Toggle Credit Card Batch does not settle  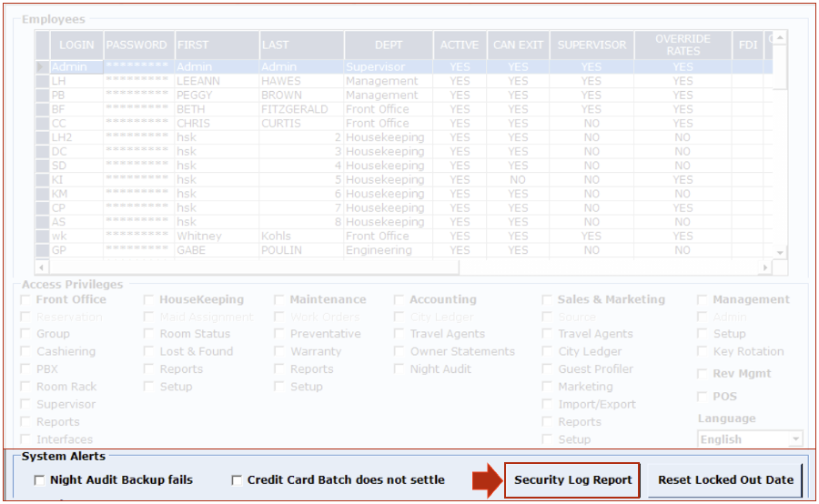[x=237, y=480]
